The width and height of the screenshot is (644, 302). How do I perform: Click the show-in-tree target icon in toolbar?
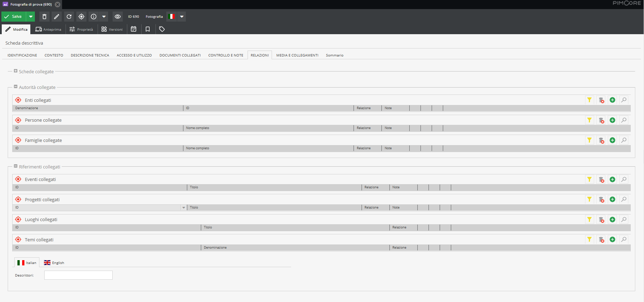tap(81, 17)
